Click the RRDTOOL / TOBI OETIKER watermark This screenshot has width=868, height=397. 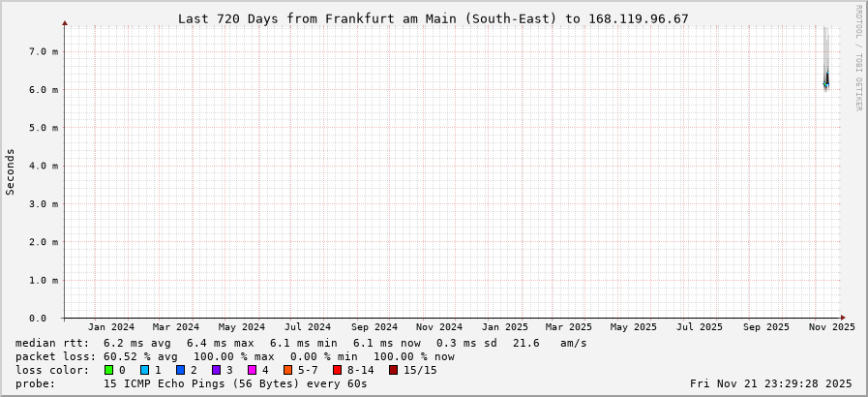[x=858, y=58]
